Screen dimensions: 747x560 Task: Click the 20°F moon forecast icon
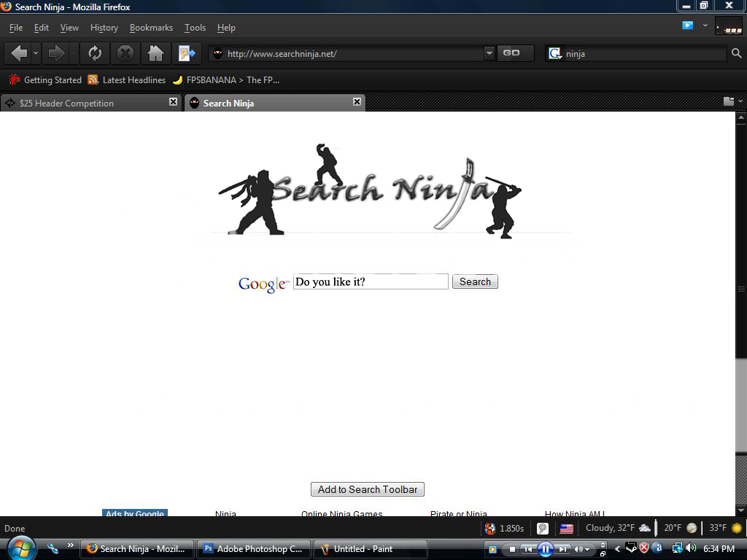coord(692,528)
